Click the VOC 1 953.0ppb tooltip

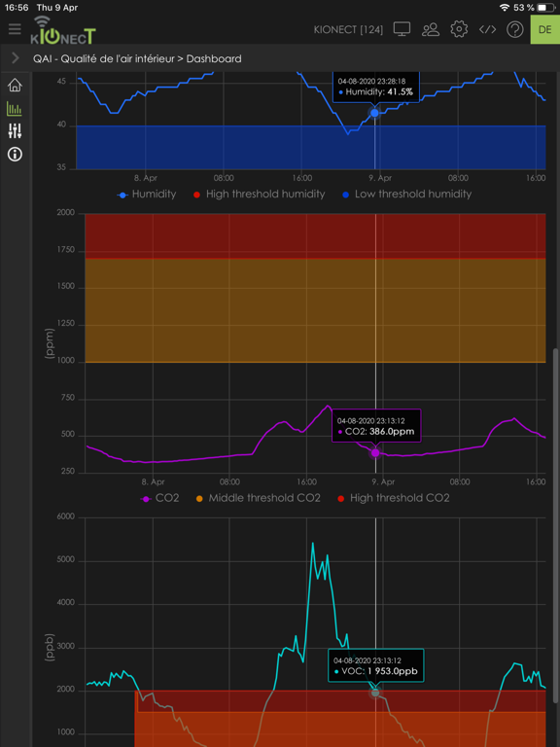pos(375,665)
